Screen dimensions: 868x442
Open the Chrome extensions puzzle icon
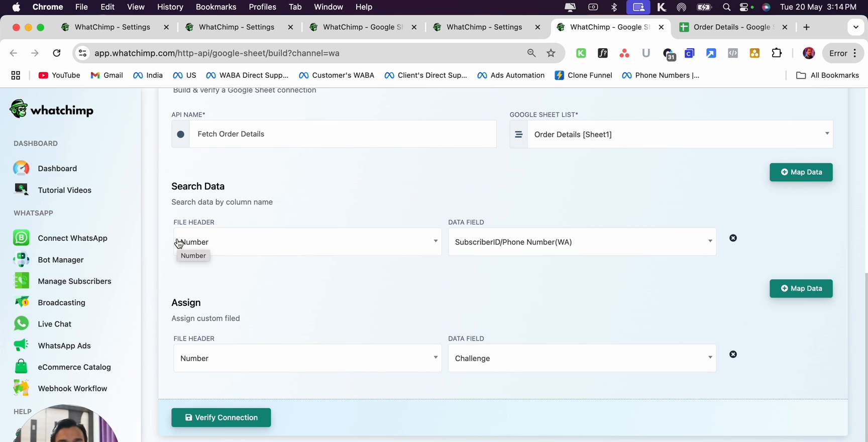(x=777, y=53)
